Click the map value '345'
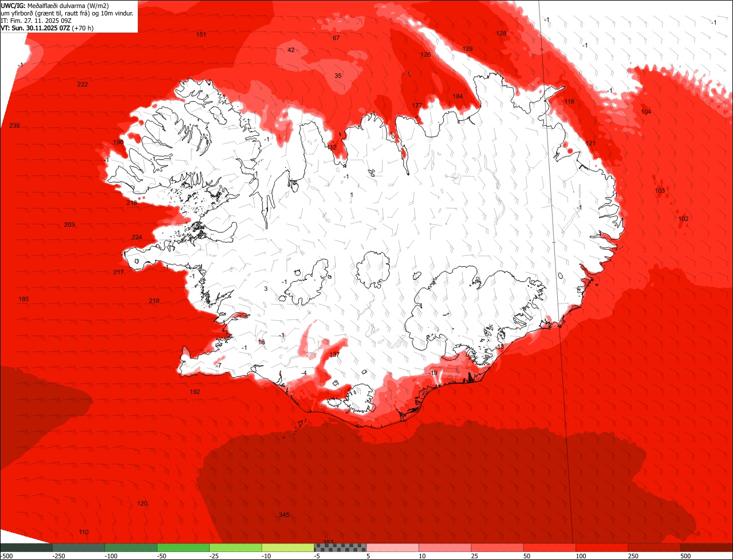The image size is (733, 560). (284, 515)
